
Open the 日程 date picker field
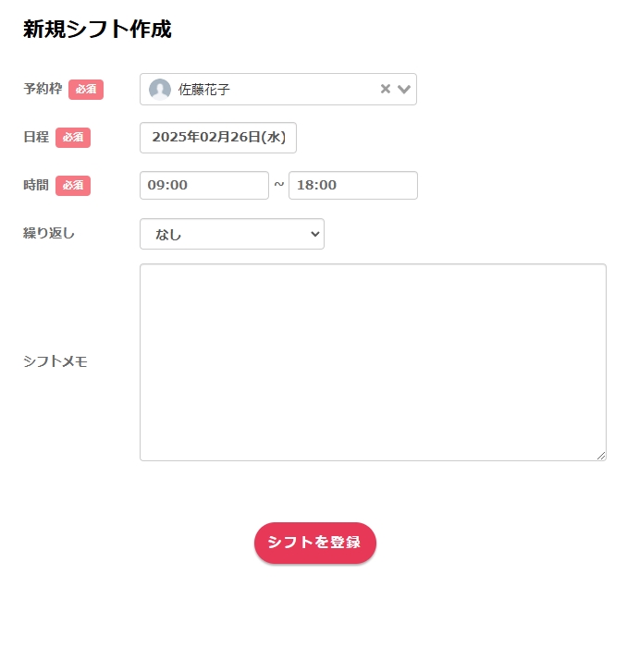[218, 138]
